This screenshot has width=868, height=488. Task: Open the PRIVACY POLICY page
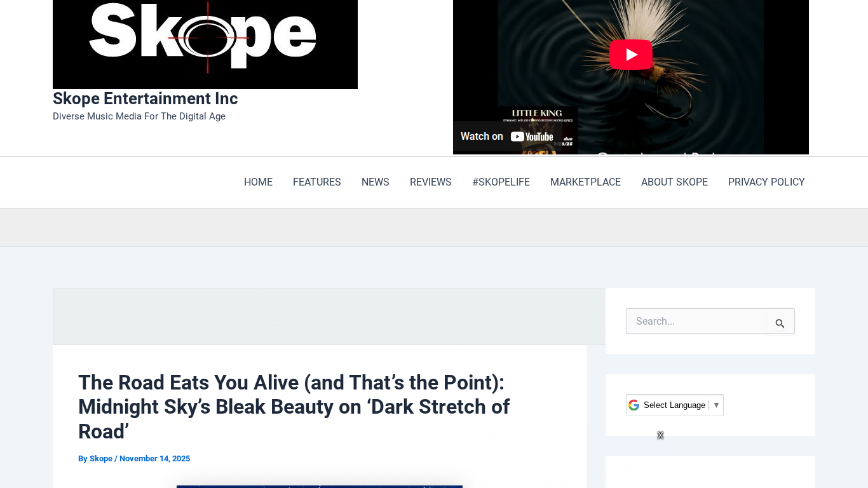click(x=766, y=182)
